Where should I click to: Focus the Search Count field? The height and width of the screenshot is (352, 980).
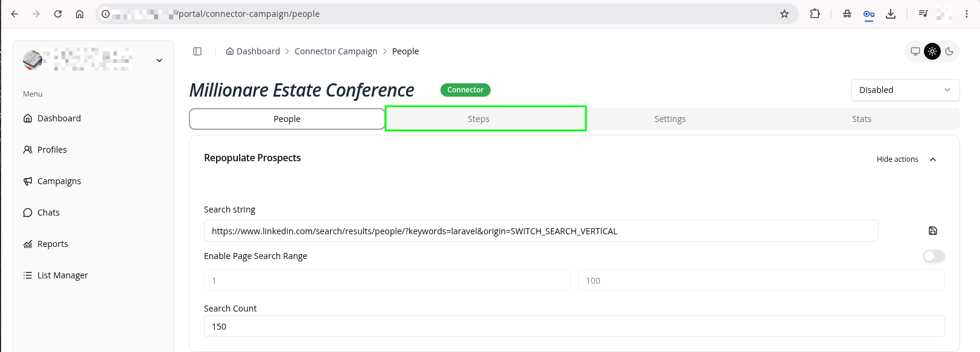pyautogui.click(x=574, y=326)
